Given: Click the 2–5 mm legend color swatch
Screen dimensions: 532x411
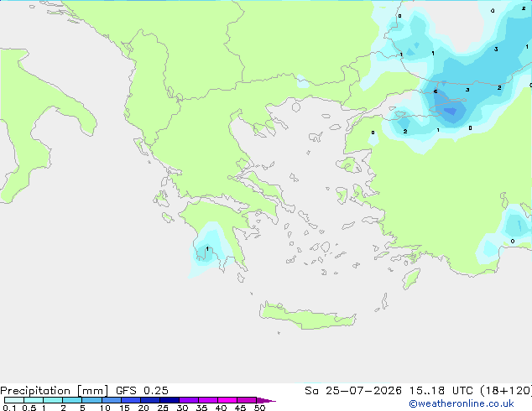Looking at the screenshot, I should click(x=72, y=400).
